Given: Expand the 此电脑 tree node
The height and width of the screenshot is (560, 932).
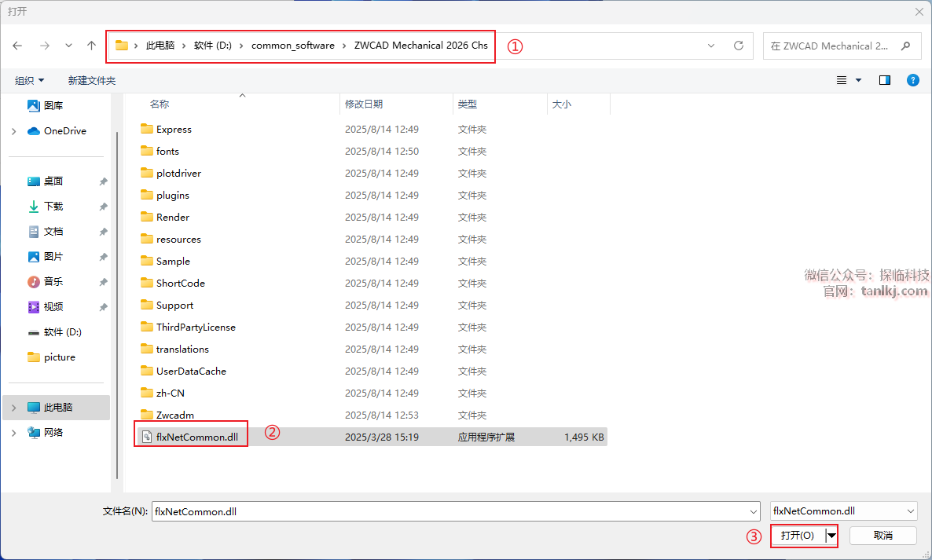Looking at the screenshot, I should (x=13, y=408).
